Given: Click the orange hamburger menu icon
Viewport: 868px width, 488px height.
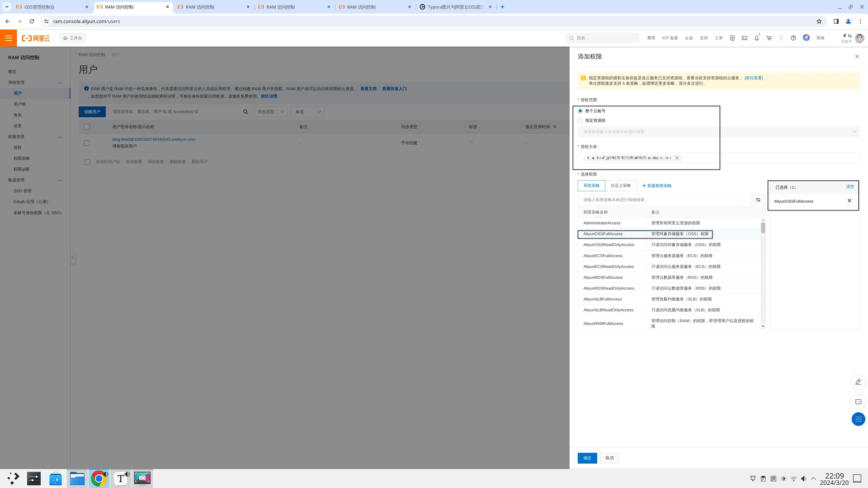Looking at the screenshot, I should click(x=8, y=38).
